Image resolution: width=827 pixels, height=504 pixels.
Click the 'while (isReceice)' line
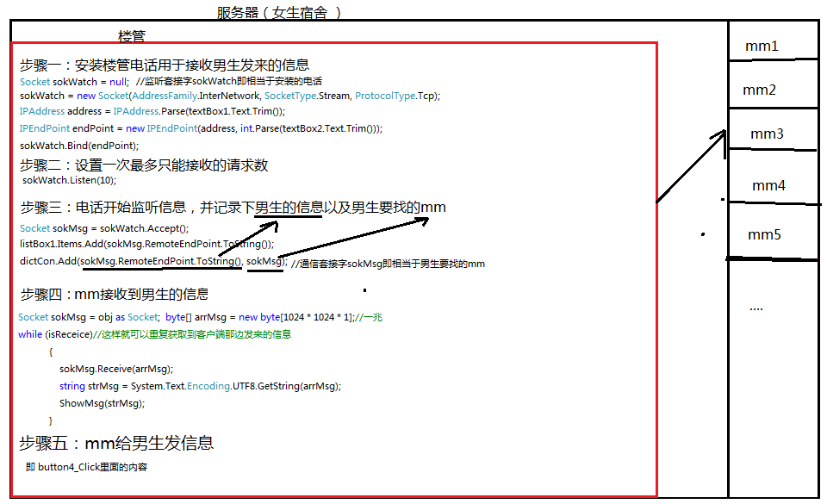click(x=154, y=334)
